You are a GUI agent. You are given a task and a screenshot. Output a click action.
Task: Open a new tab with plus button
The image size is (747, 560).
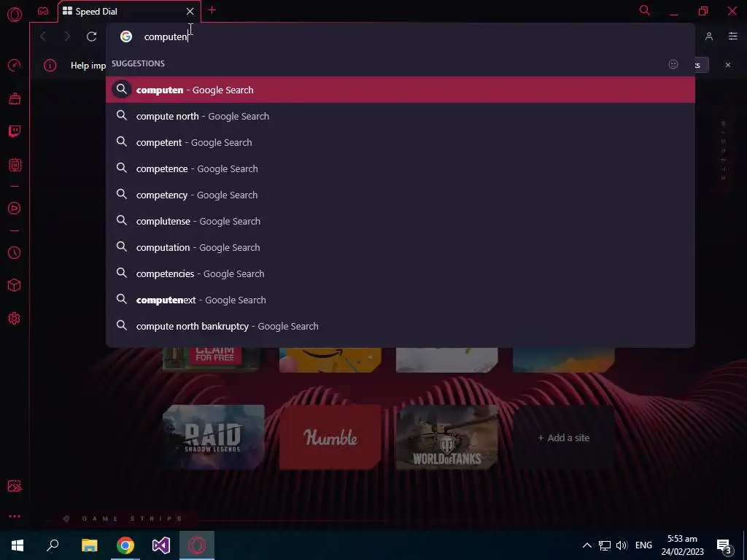click(x=212, y=10)
